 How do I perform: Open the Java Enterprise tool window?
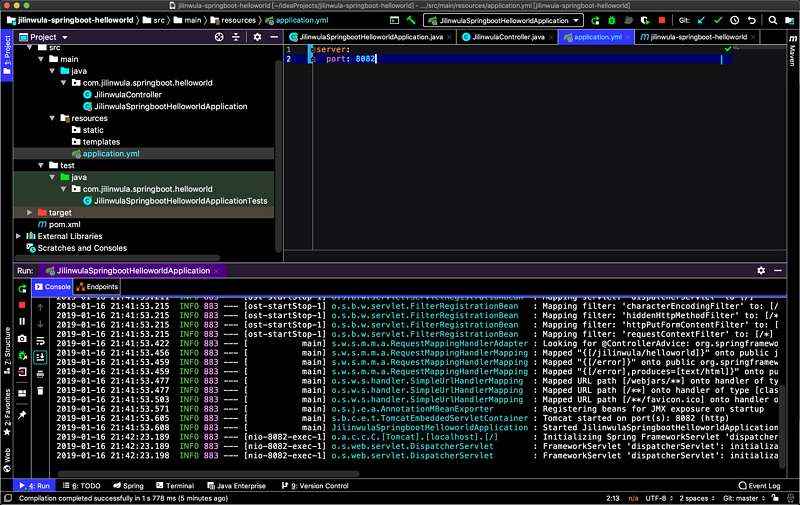coord(237,486)
